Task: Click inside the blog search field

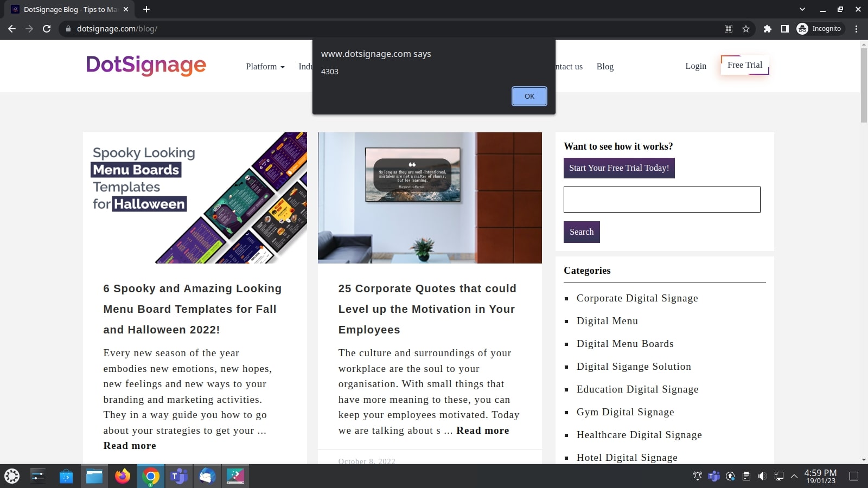Action: click(x=662, y=199)
